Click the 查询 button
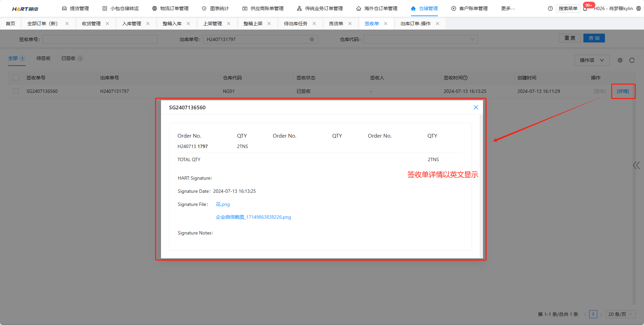 pyautogui.click(x=594, y=38)
